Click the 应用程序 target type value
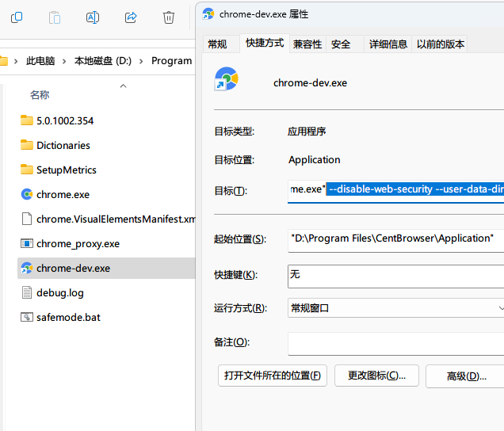This screenshot has width=504, height=431. (x=307, y=132)
